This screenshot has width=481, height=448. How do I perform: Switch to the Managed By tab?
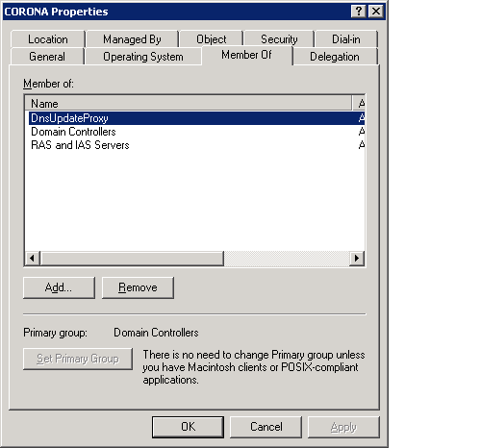point(132,39)
